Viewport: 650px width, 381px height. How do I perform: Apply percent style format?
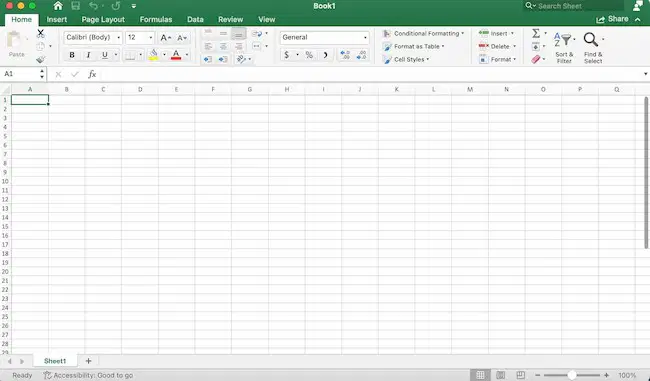tap(309, 55)
